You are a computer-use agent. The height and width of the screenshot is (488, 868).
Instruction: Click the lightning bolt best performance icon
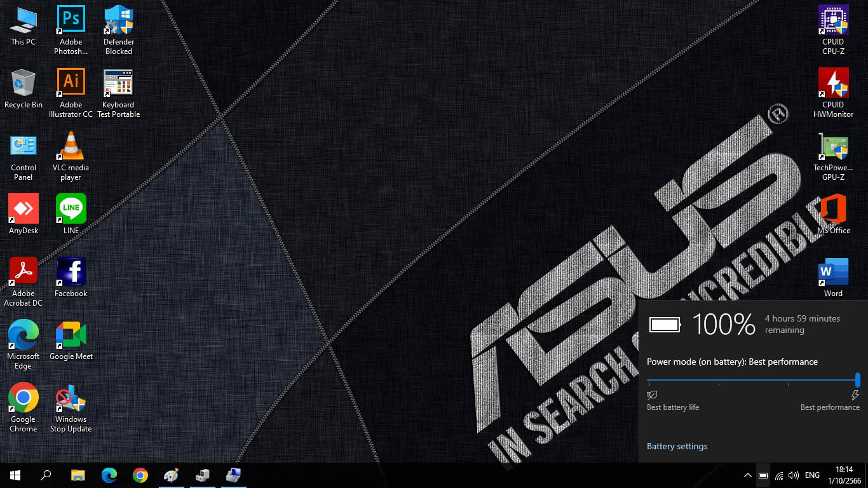(x=855, y=395)
